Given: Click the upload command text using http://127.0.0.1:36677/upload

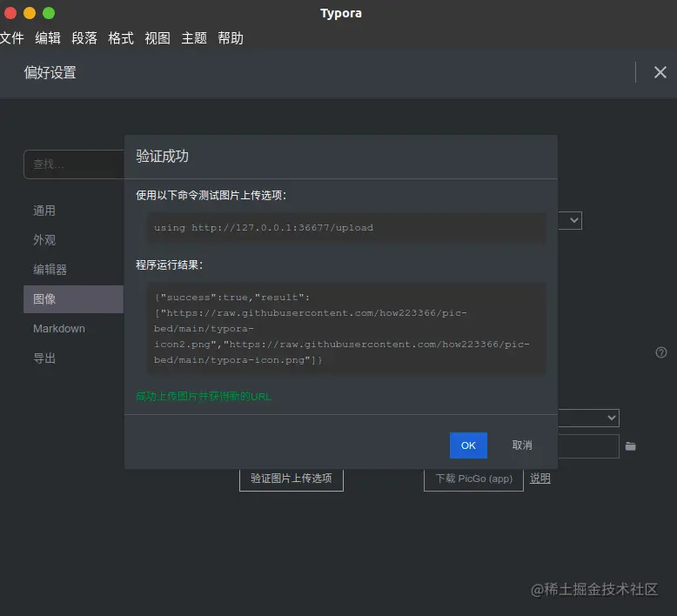Looking at the screenshot, I should (x=264, y=227).
